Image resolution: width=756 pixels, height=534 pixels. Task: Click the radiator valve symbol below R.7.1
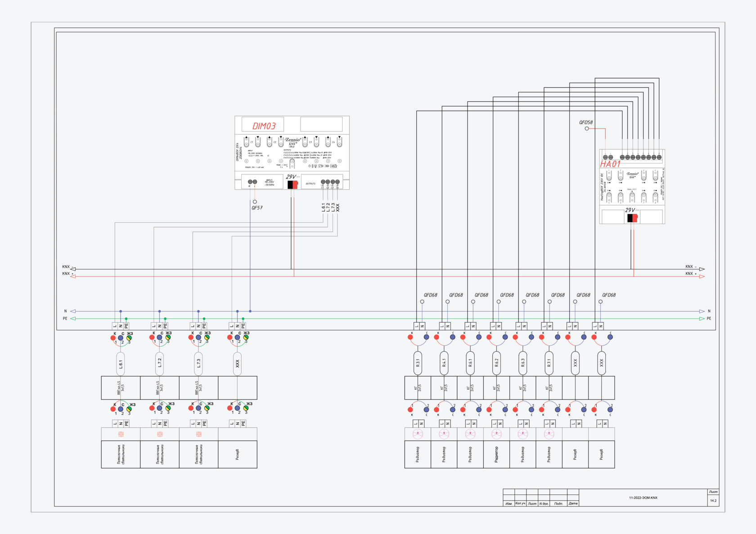tap(549, 434)
